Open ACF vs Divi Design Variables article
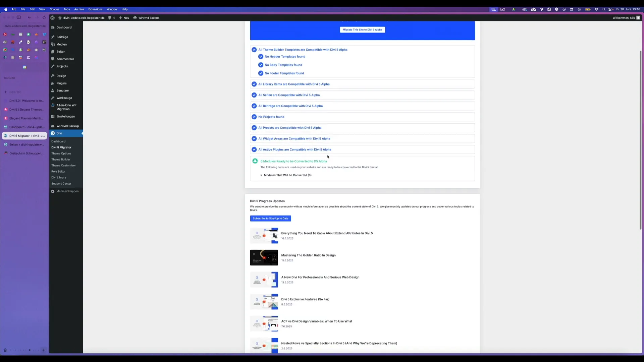 [317, 321]
